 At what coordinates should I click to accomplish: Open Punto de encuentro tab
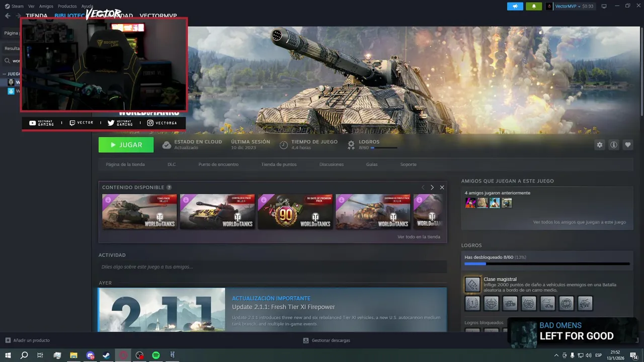click(218, 164)
